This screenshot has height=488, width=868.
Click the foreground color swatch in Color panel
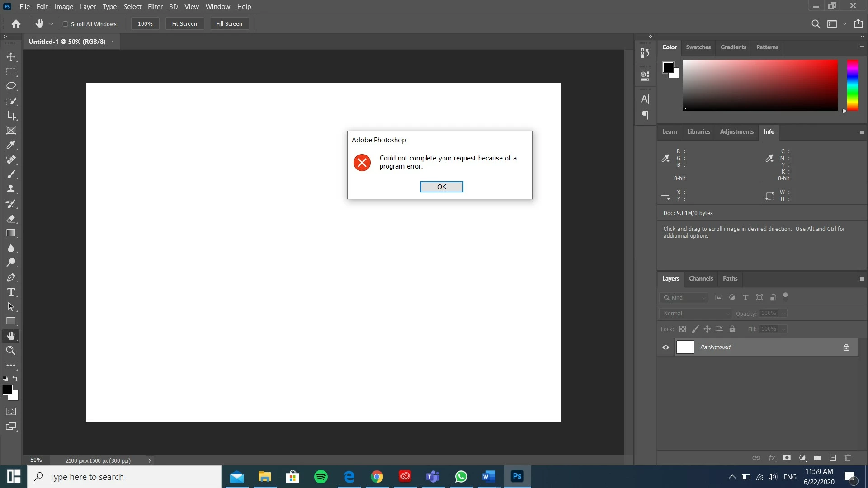(x=668, y=67)
